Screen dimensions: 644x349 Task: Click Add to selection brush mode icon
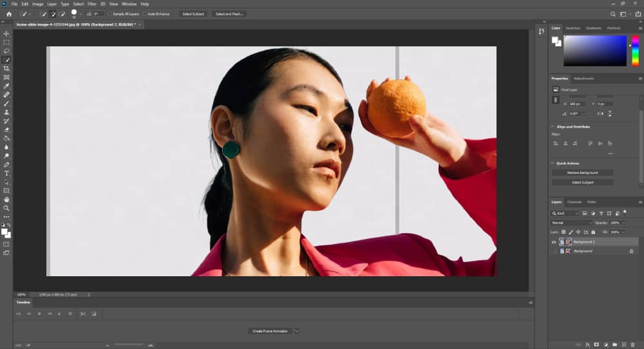(53, 14)
